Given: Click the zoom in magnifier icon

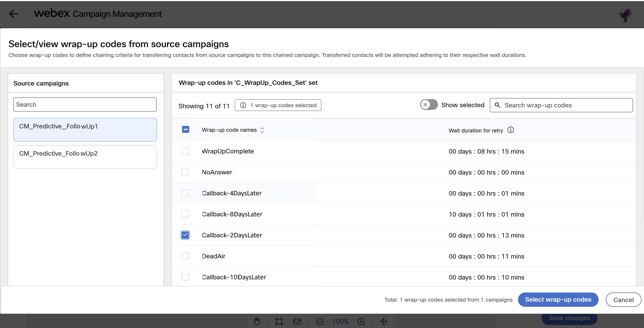Looking at the screenshot, I should click(x=361, y=322).
